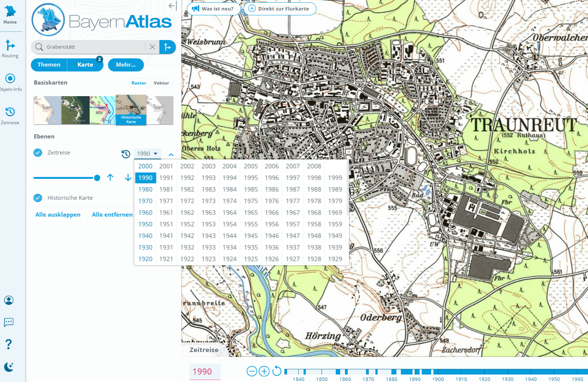
Task: Collapse the side panel with the arrow
Action: coord(173,6)
